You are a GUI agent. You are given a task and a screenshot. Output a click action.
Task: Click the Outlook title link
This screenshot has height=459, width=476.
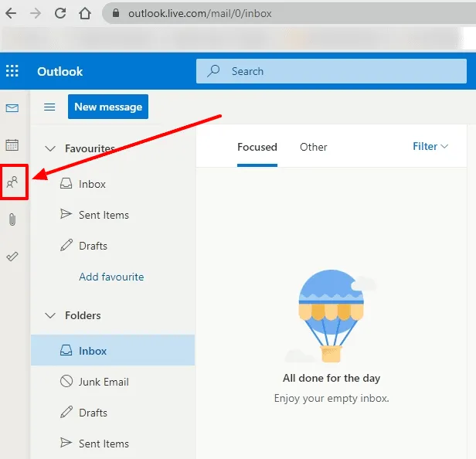pyautogui.click(x=59, y=72)
